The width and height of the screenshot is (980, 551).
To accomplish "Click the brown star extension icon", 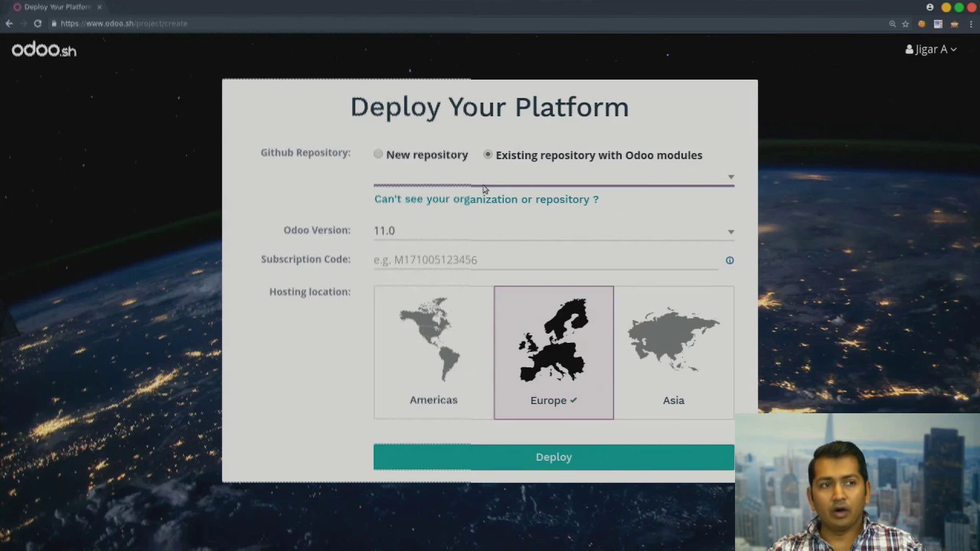I will (x=954, y=24).
